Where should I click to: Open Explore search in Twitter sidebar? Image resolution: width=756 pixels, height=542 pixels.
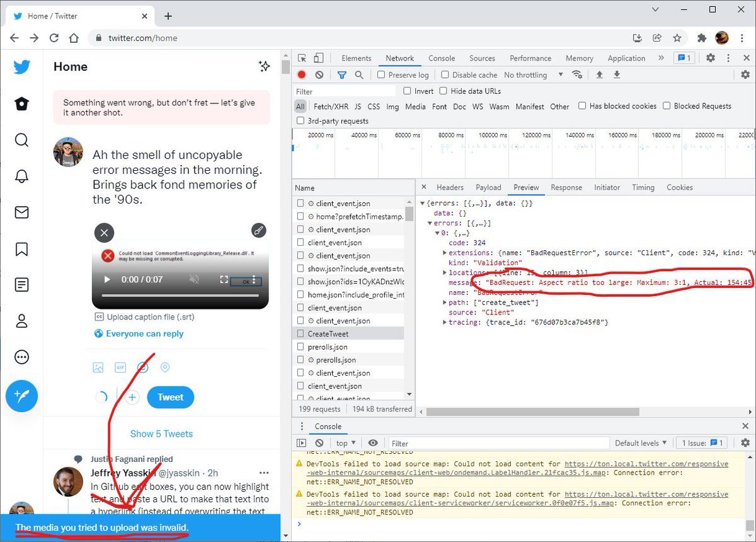22,140
